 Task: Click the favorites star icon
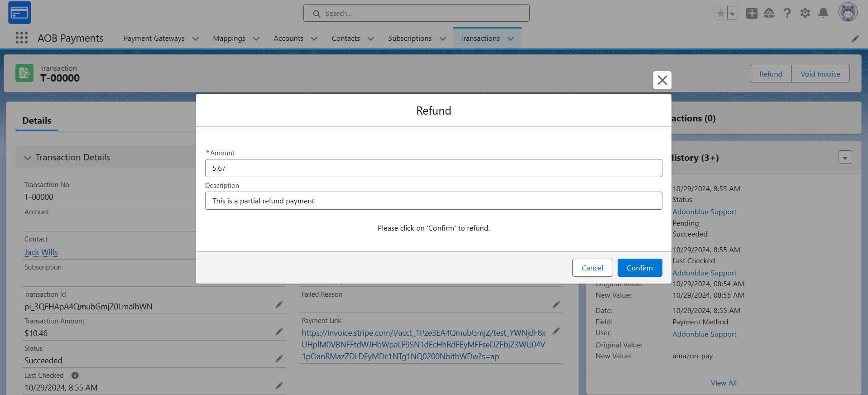tap(720, 13)
